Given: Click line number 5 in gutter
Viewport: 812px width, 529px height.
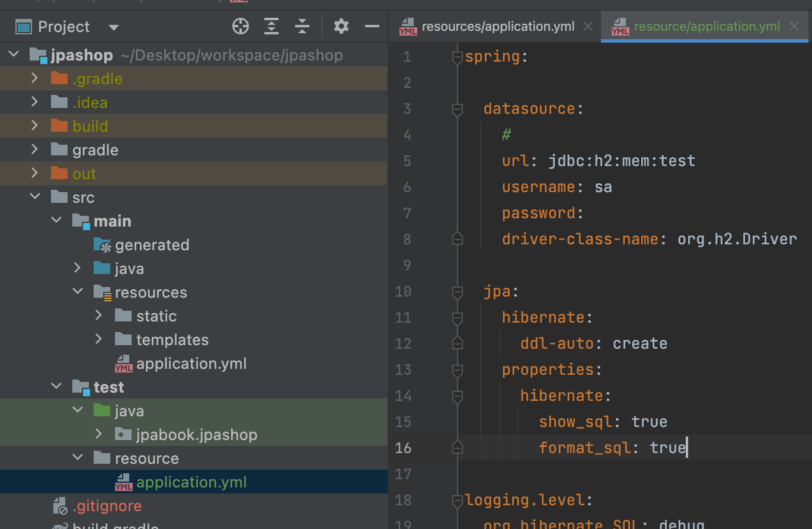Looking at the screenshot, I should 407,161.
